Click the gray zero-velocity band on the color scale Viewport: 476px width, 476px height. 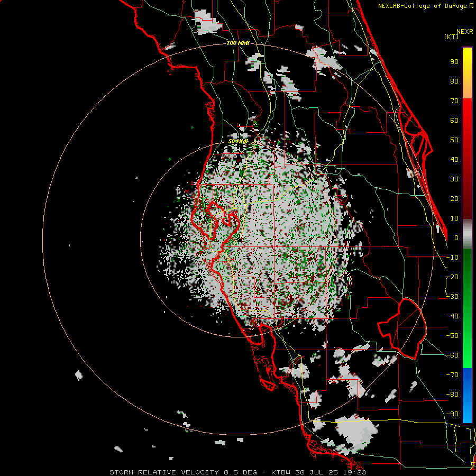point(467,234)
